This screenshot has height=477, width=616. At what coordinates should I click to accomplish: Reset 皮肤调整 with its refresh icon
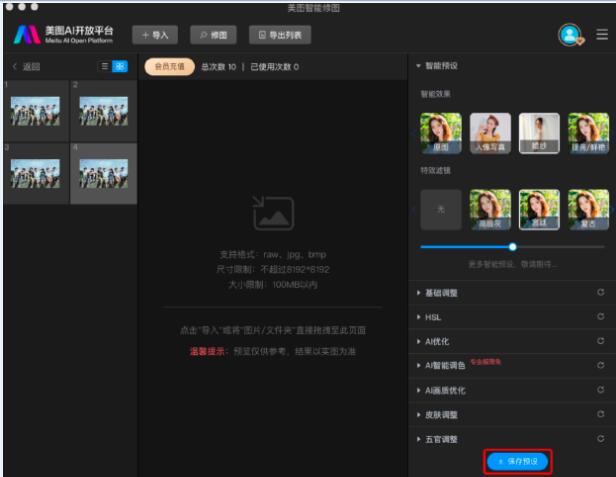click(600, 414)
